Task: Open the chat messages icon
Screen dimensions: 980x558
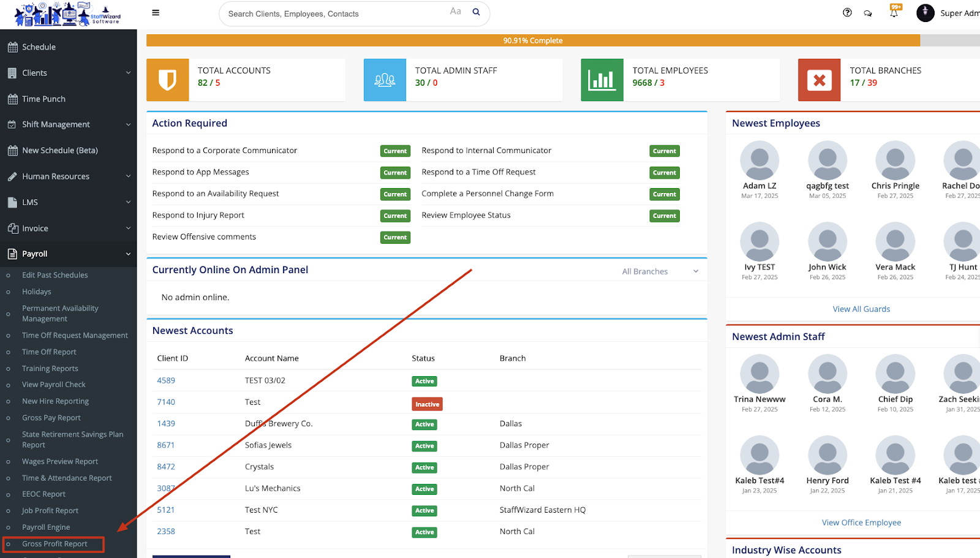Action: [868, 13]
